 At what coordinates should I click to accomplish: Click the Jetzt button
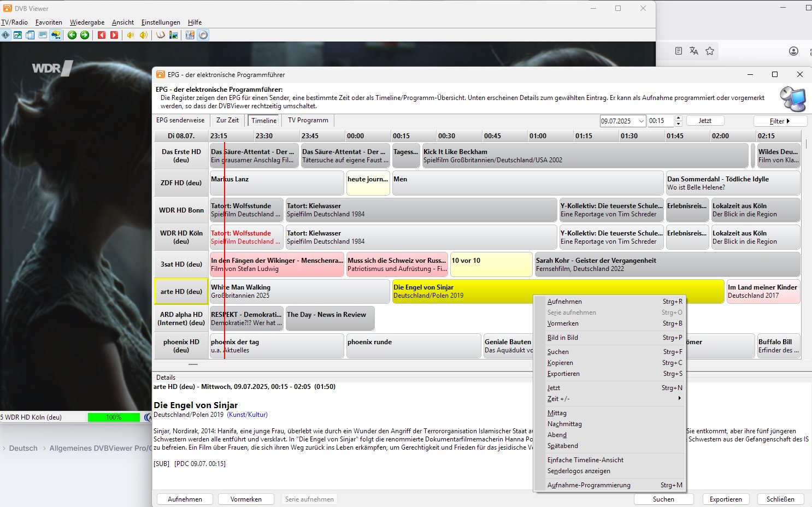point(705,121)
